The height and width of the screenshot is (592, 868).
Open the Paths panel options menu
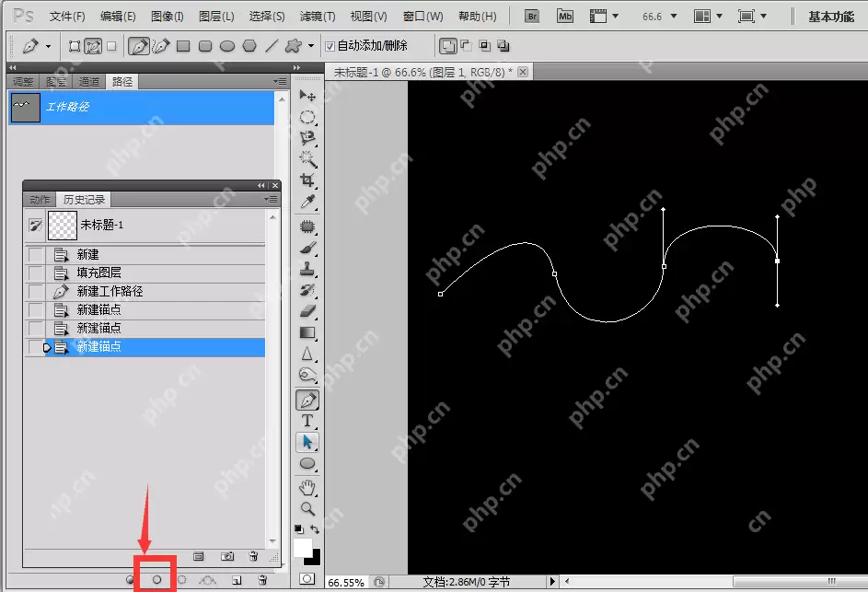coord(280,81)
